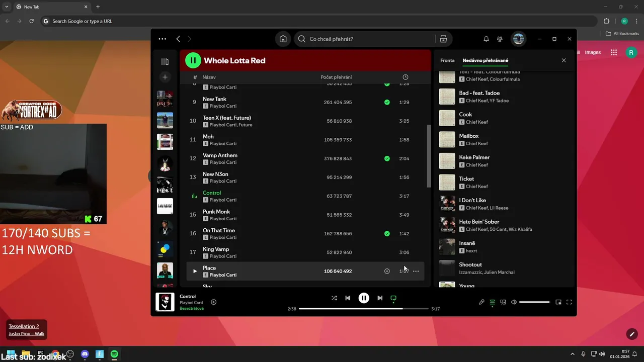644x362 pixels.
Task: Show lyrics with microphone icon
Action: coord(481,302)
